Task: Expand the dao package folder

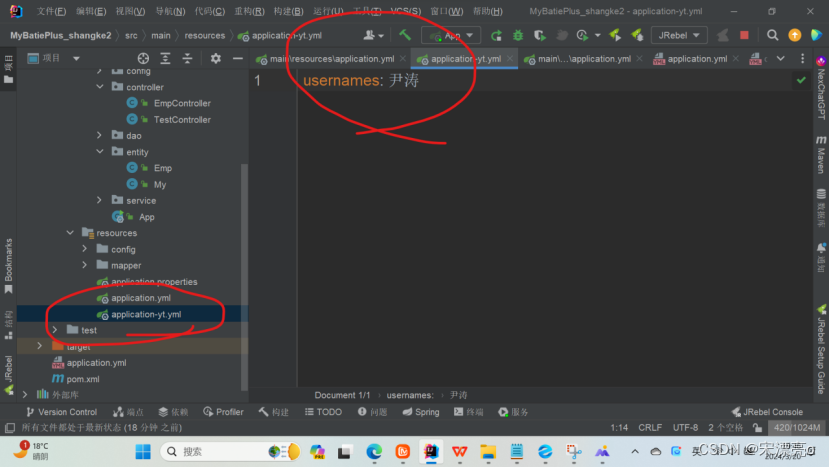Action: coord(100,136)
